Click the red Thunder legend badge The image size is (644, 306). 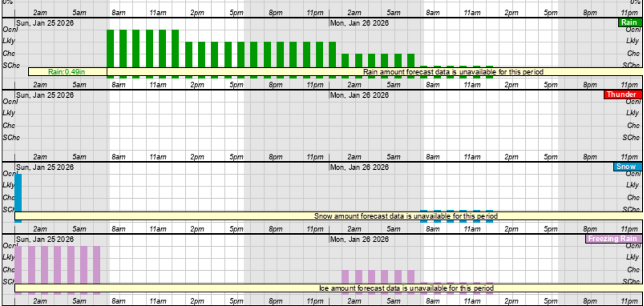click(x=622, y=95)
